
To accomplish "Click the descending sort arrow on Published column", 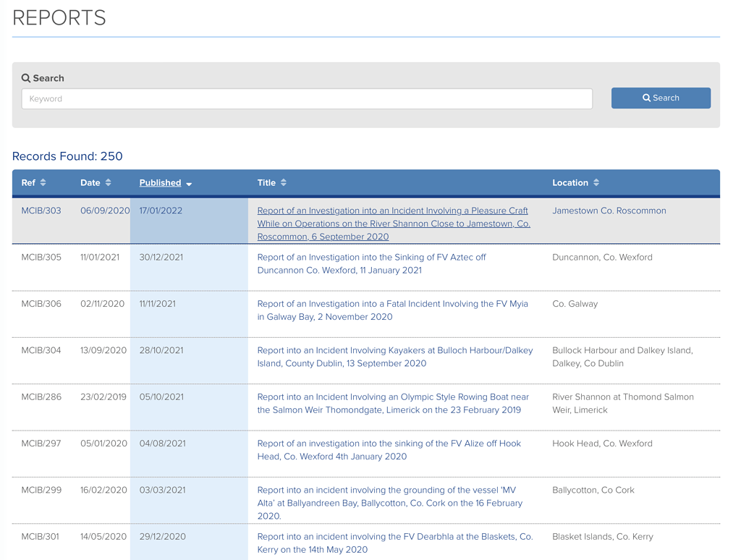I will tap(187, 183).
